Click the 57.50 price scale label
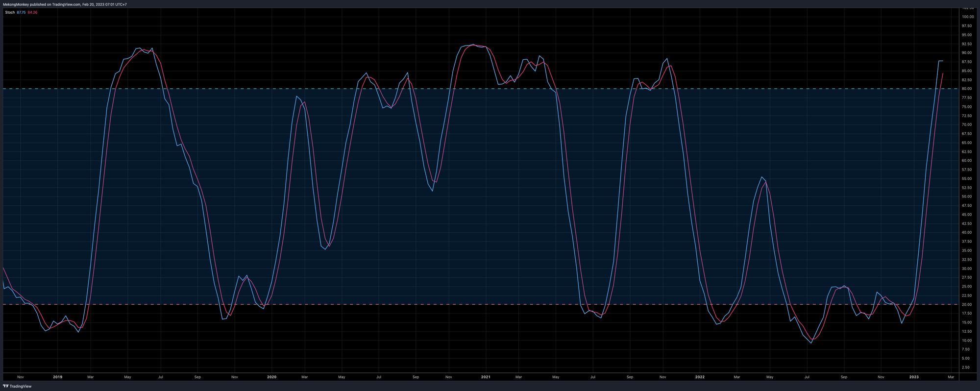980x391 pixels. point(968,170)
